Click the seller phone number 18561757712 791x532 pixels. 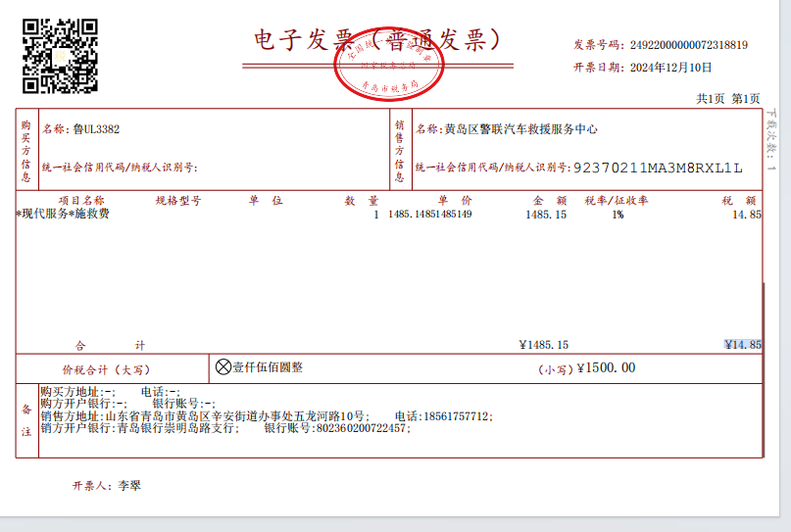pyautogui.click(x=455, y=415)
